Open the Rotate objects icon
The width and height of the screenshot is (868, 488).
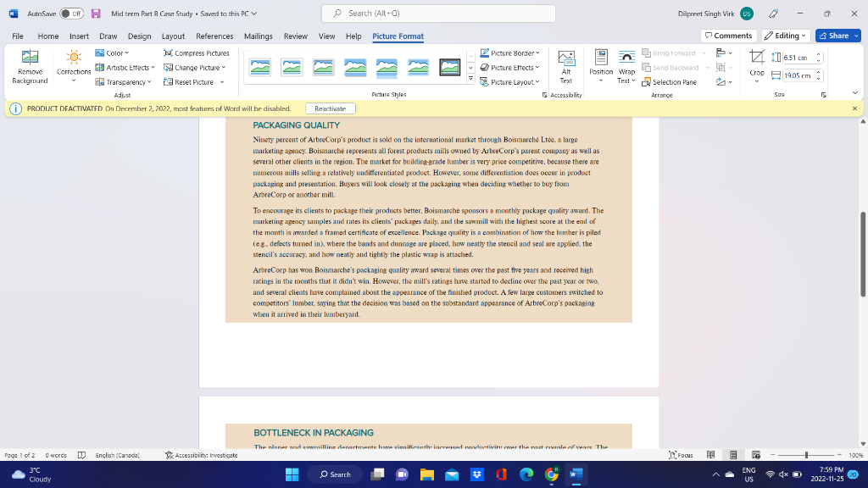(x=724, y=82)
